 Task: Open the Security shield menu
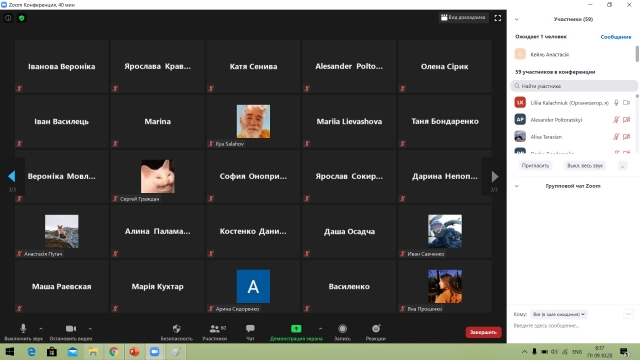176,329
